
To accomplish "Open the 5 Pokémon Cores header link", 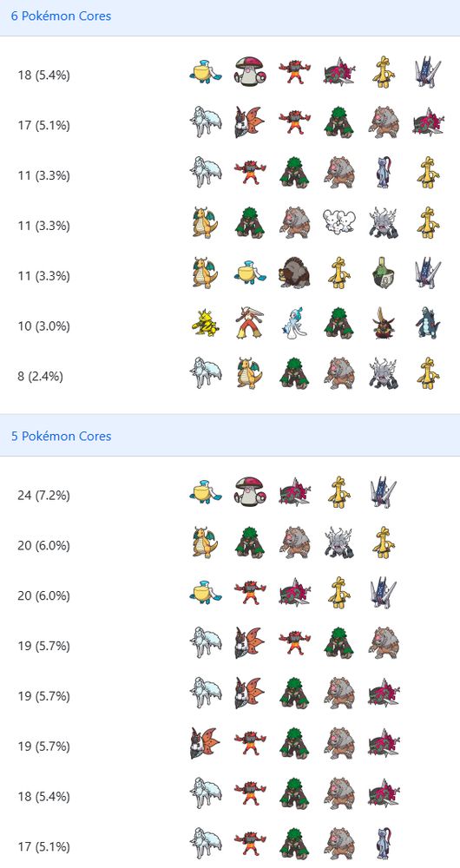I will tap(61, 437).
